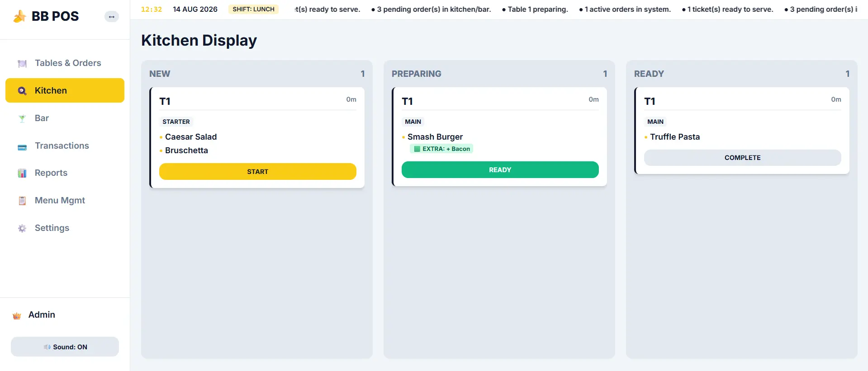This screenshot has width=868, height=371.
Task: Select the Caesar Salad item
Action: [x=191, y=137]
